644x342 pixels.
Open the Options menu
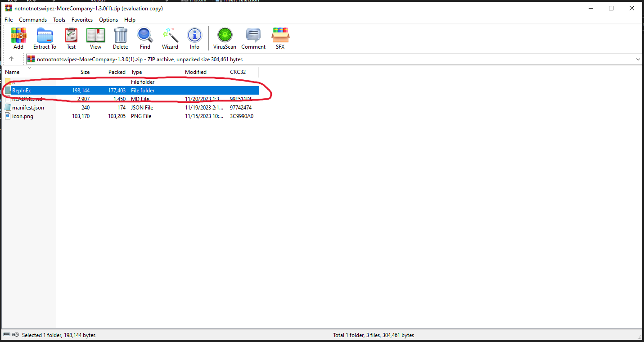pos(108,20)
